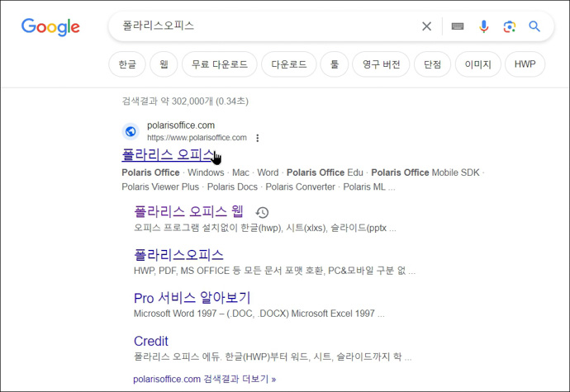This screenshot has height=392, width=570.
Task: Click the magnifier search button
Action: click(534, 26)
